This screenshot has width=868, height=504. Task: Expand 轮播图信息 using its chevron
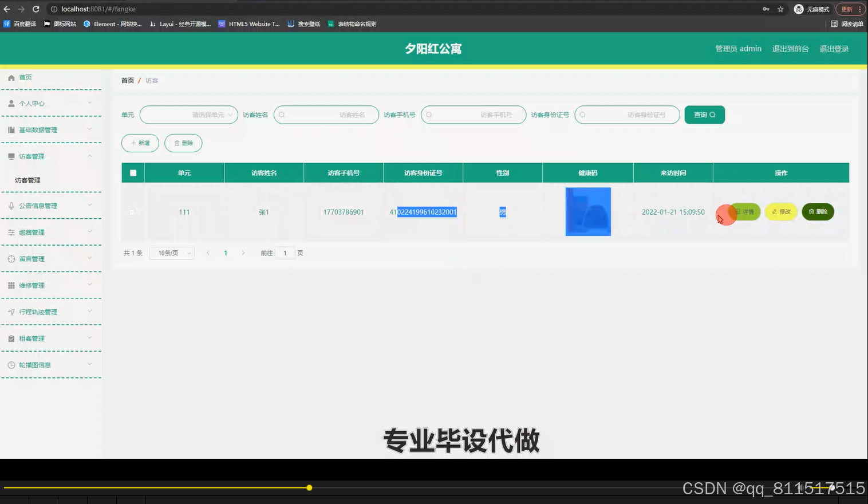[89, 364]
